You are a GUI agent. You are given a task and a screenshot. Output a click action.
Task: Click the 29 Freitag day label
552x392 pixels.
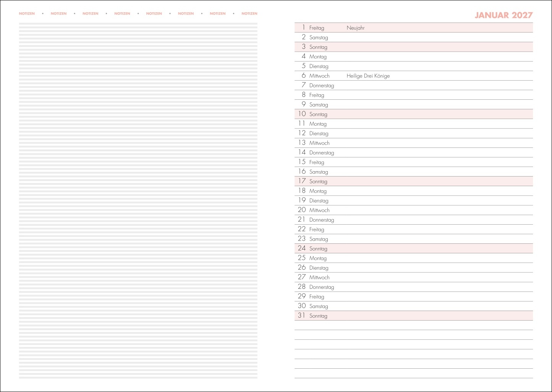tap(317, 297)
